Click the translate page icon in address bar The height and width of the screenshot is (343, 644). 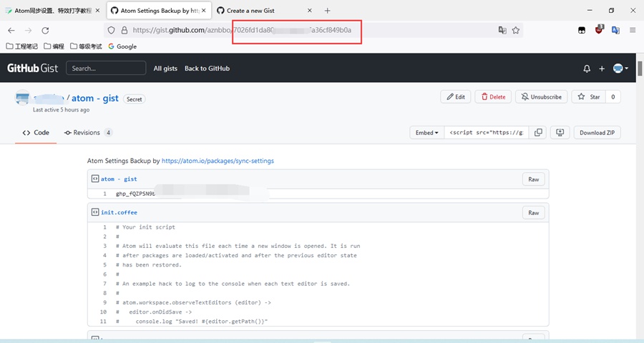click(x=502, y=30)
